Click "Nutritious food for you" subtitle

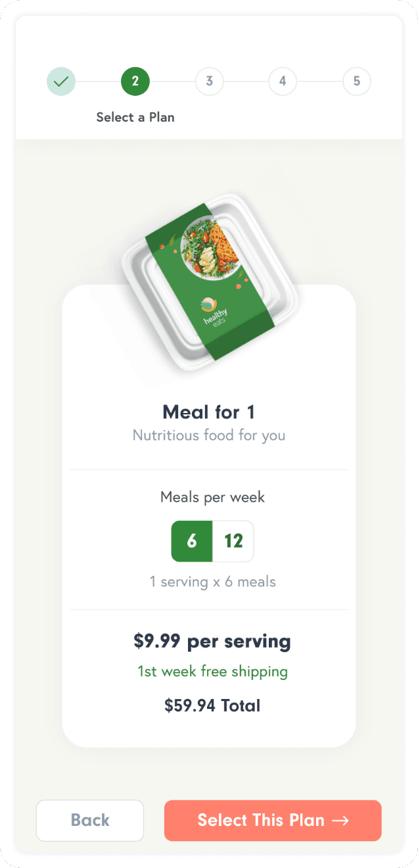(209, 435)
